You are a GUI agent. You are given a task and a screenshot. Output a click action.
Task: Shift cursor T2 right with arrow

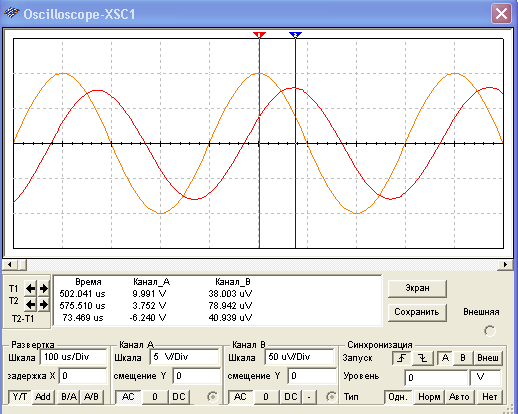pyautogui.click(x=44, y=304)
